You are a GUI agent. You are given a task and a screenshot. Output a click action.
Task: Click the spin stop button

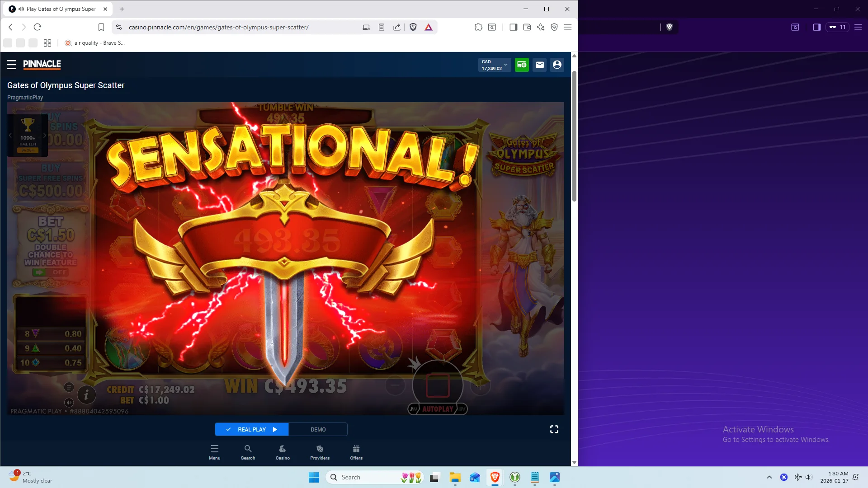tap(438, 385)
